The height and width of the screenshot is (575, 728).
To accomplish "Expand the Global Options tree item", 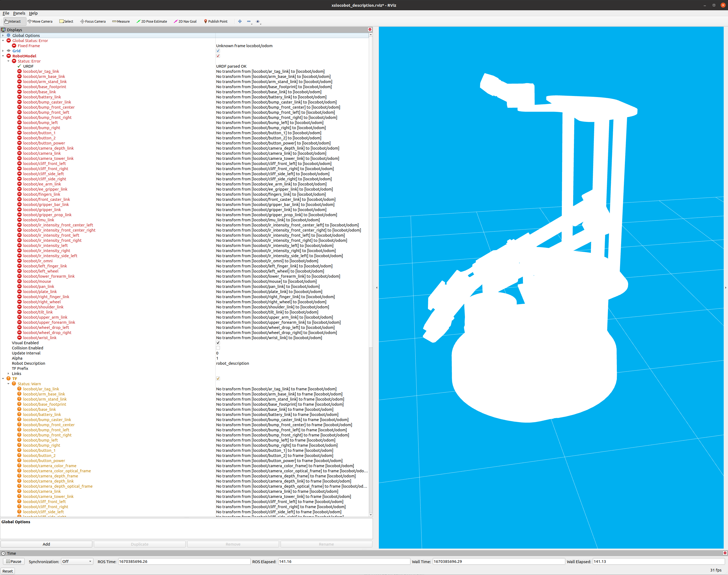I will 3,35.
